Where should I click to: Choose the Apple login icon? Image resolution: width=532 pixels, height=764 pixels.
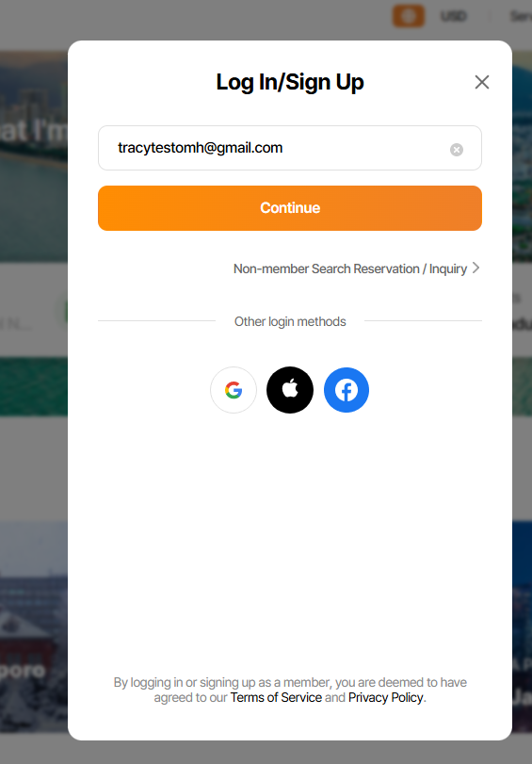290,390
